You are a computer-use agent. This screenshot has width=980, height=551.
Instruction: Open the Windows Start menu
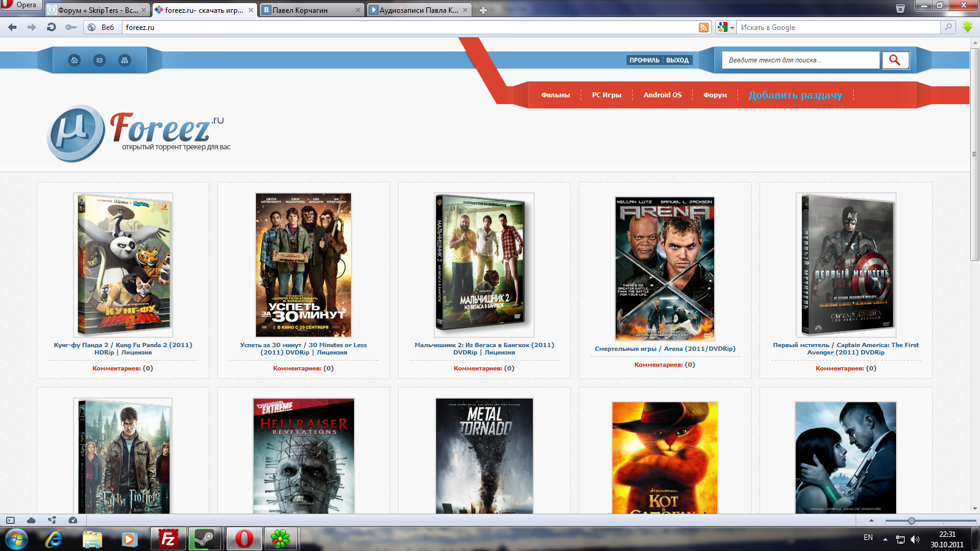point(16,539)
